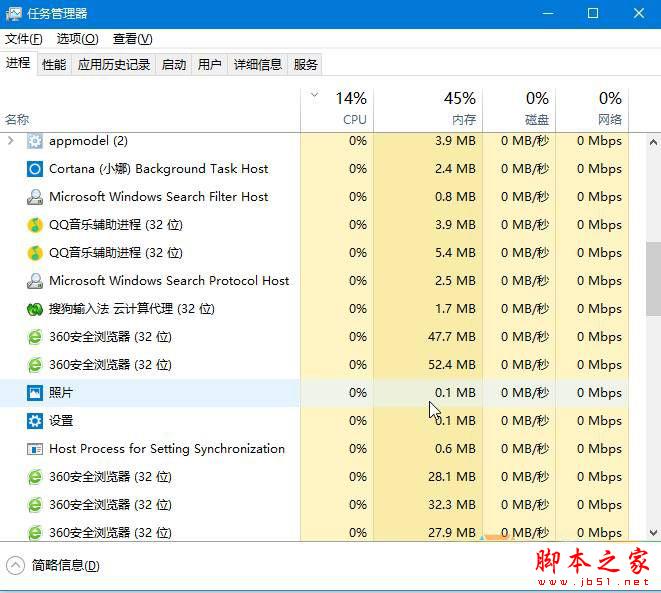
Task: Select the appmodel (2) row name
Action: pos(89,141)
